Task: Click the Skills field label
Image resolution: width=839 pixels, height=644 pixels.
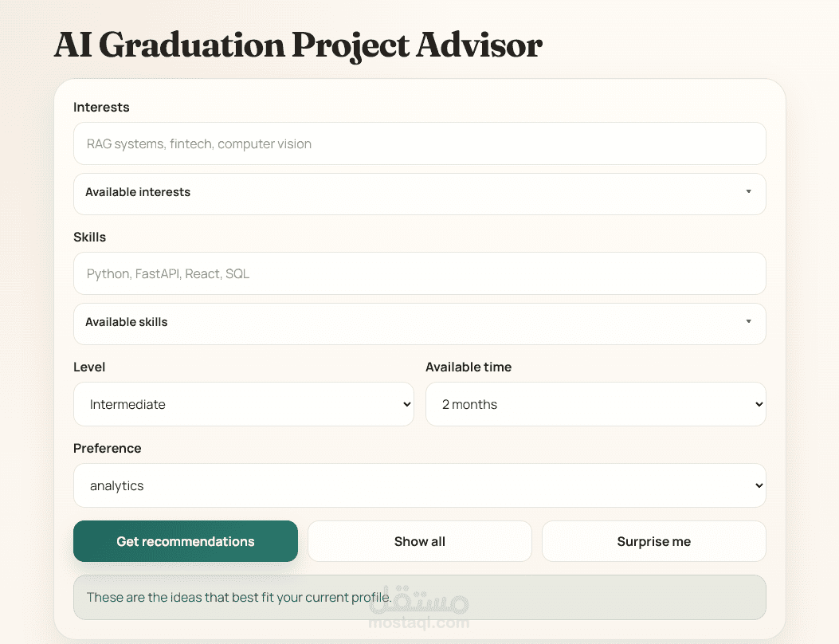Action: 89,238
